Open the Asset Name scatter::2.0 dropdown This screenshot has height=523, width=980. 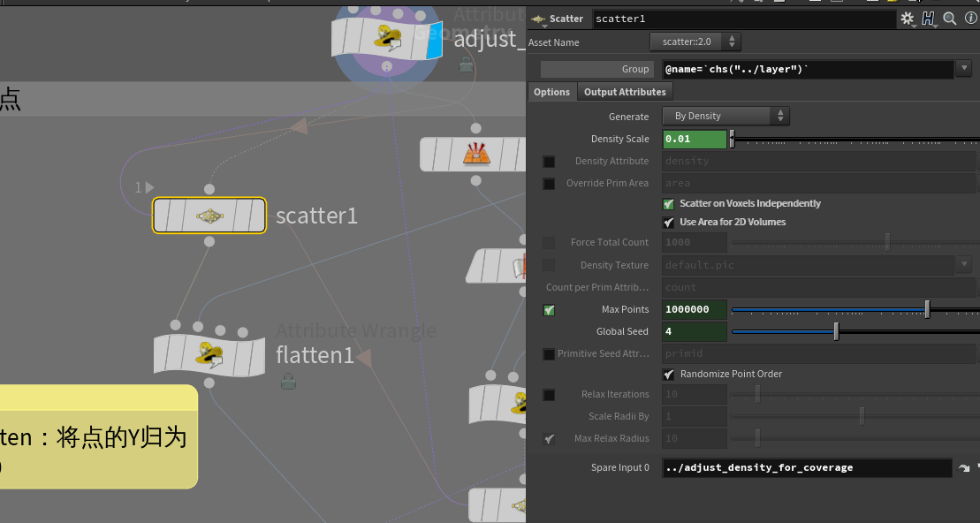coord(695,42)
